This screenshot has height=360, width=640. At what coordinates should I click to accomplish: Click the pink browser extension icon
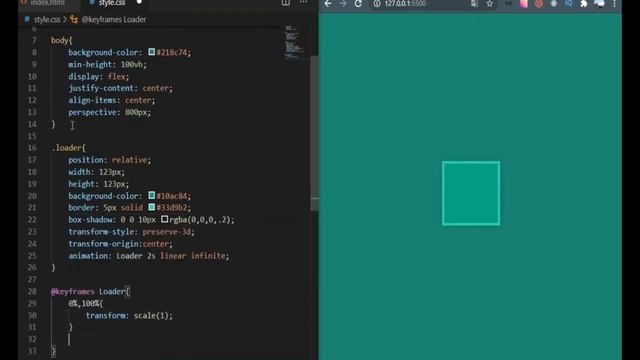pos(523,4)
